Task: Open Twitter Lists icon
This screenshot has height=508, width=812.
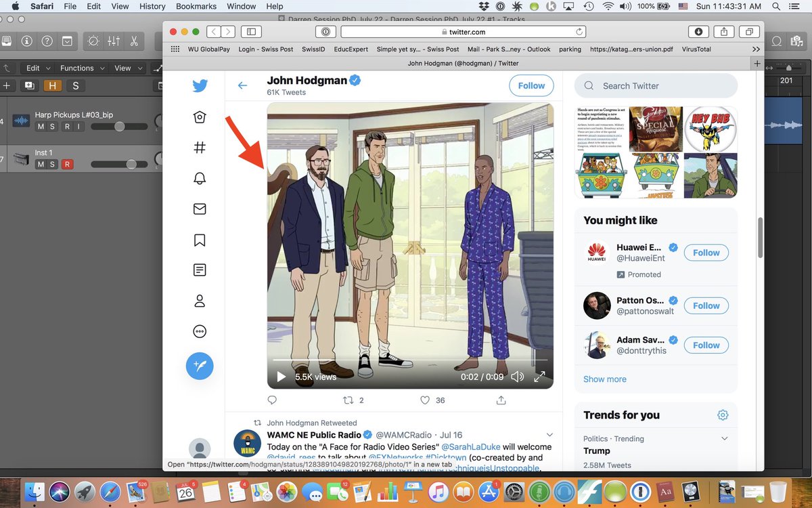Action: tap(200, 270)
